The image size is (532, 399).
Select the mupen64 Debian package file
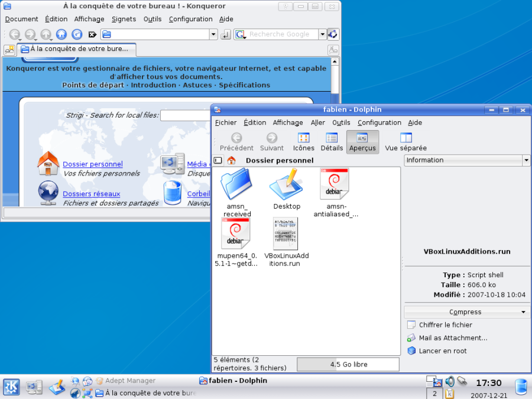(236, 242)
